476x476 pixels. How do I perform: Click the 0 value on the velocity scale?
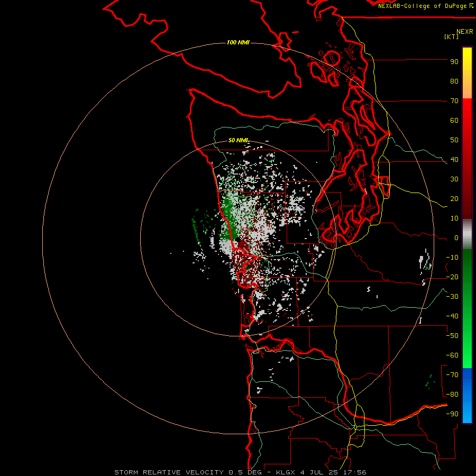pyautogui.click(x=456, y=238)
